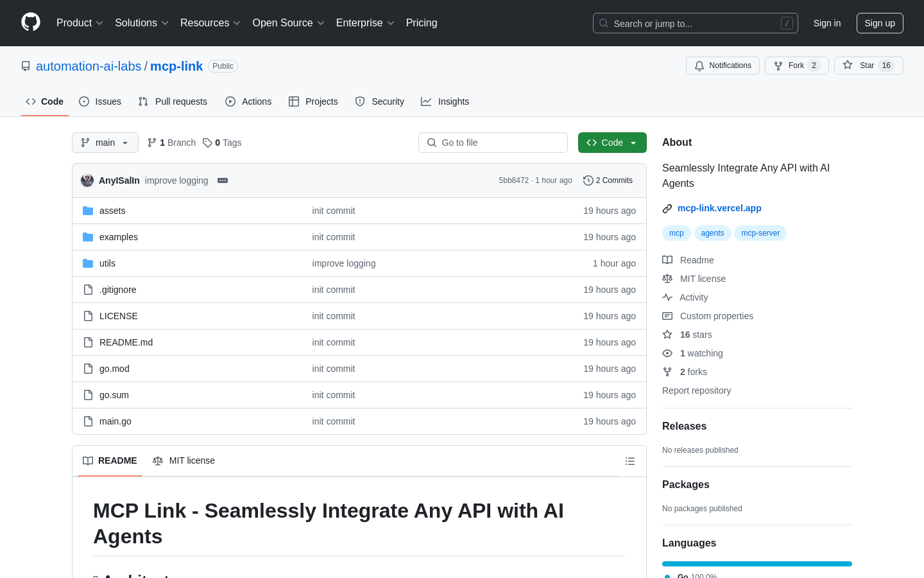
Task: Click the AnyISalIn author avatar
Action: click(x=87, y=180)
